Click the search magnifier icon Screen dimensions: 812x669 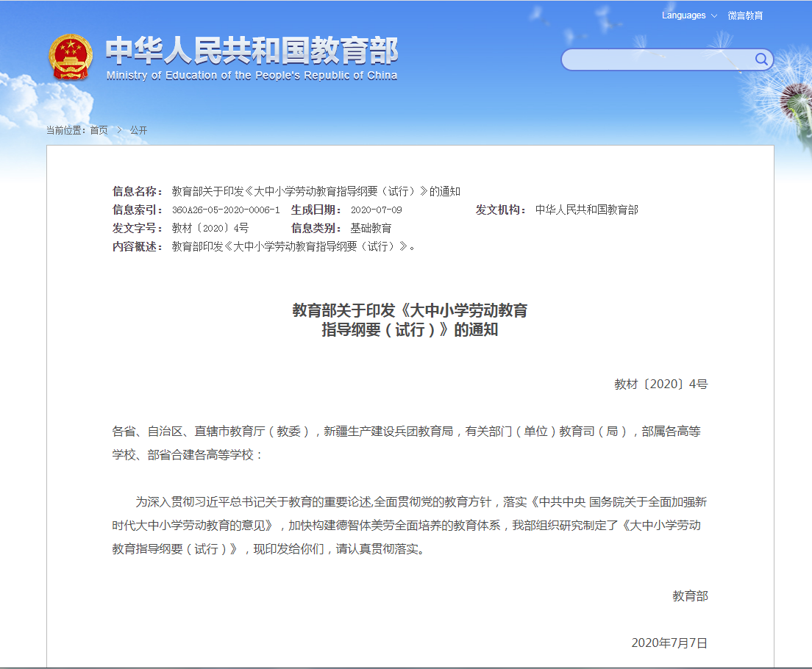761,59
